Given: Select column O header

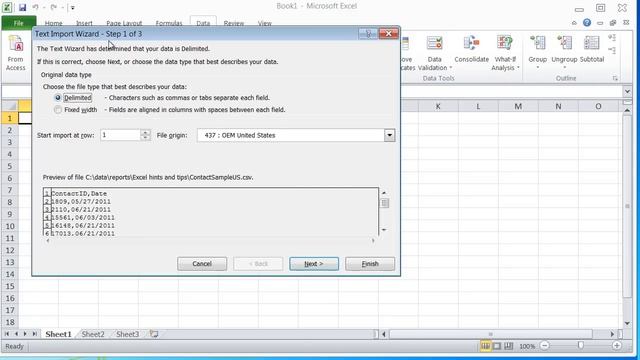Looking at the screenshot, I should click(598, 107).
